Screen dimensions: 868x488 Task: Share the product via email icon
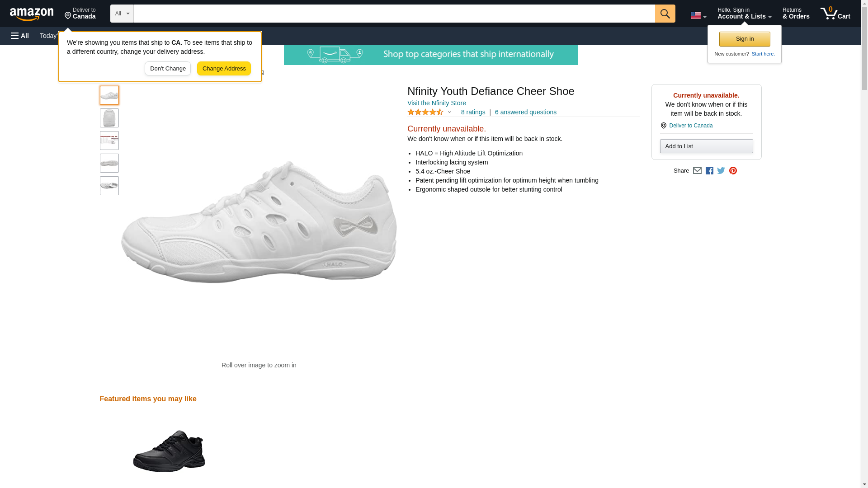[x=697, y=171]
